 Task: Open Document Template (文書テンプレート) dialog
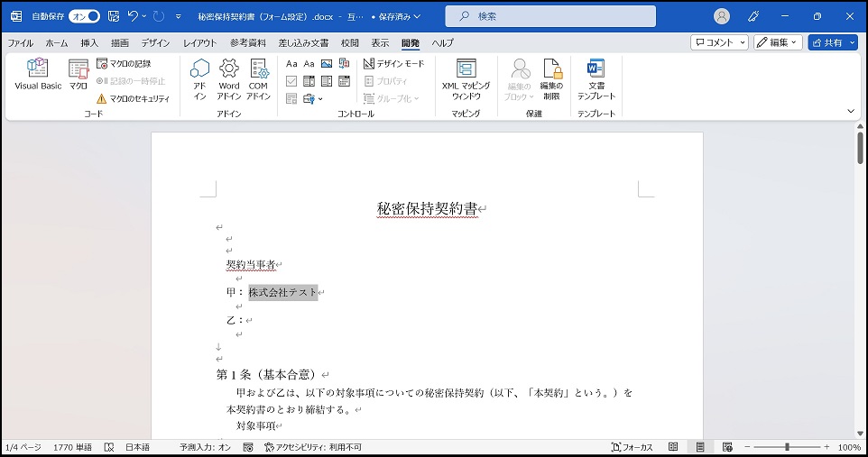(x=596, y=79)
